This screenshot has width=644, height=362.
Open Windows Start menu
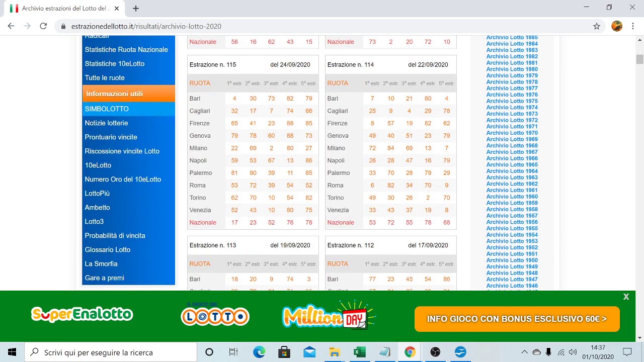[12, 352]
